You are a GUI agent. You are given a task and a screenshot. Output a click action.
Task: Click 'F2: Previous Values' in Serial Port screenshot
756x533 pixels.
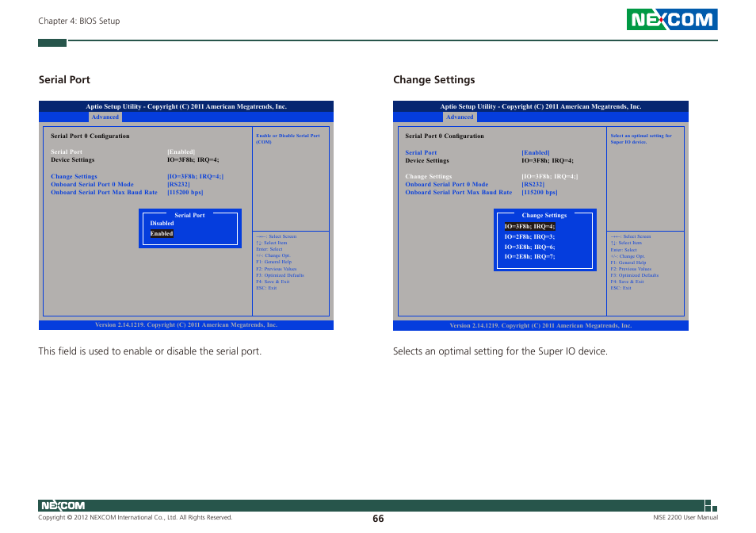pyautogui.click(x=277, y=269)
